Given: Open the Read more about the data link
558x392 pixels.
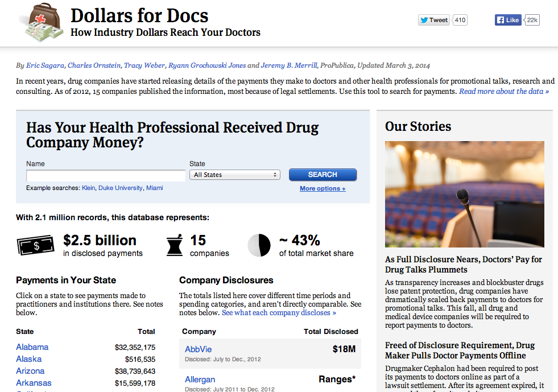Looking at the screenshot, I should coord(503,91).
